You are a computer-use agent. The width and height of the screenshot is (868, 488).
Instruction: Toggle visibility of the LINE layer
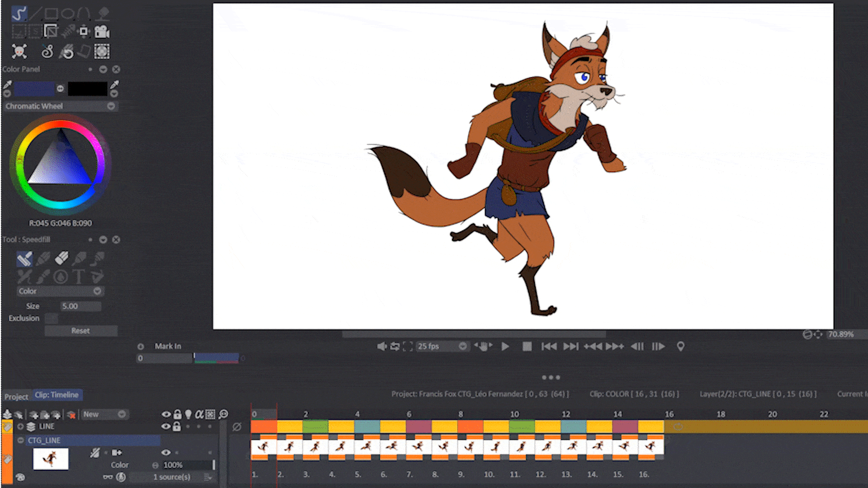166,427
